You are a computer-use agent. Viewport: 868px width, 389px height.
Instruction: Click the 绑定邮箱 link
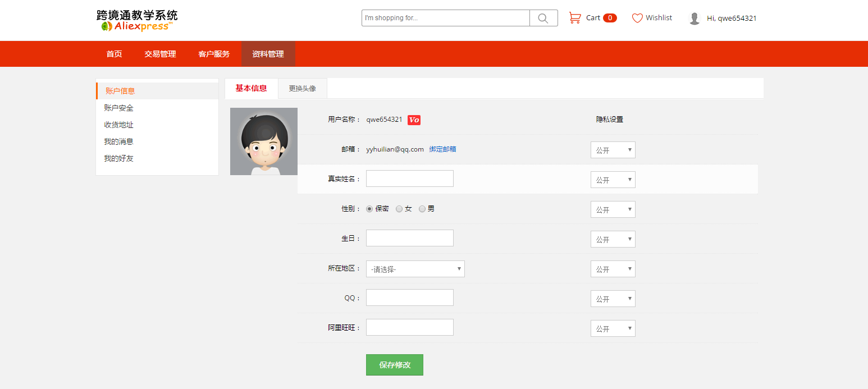click(x=442, y=149)
